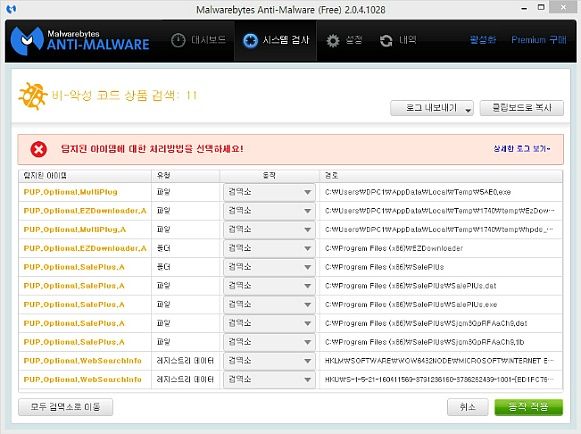Open action dropdown for PUP.Optional.MultiPlug SAE0.exe row
Viewport: 581px width, 434px height.
(x=269, y=192)
